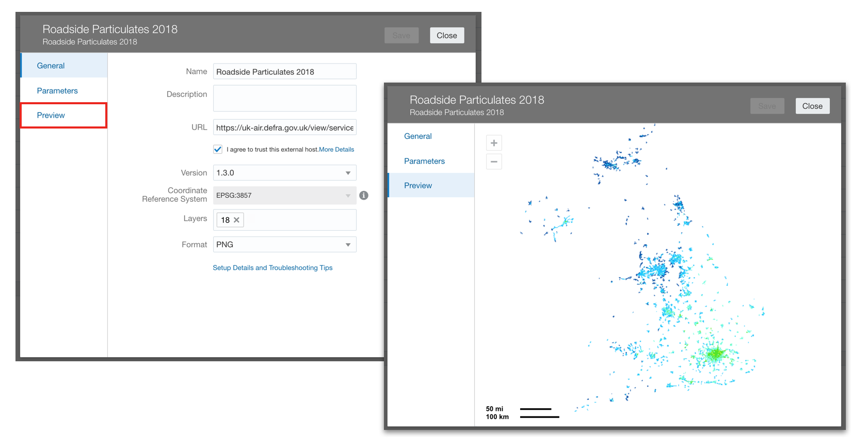Viewport: 868px width, 448px height.
Task: Click the Name input field
Action: tap(284, 72)
